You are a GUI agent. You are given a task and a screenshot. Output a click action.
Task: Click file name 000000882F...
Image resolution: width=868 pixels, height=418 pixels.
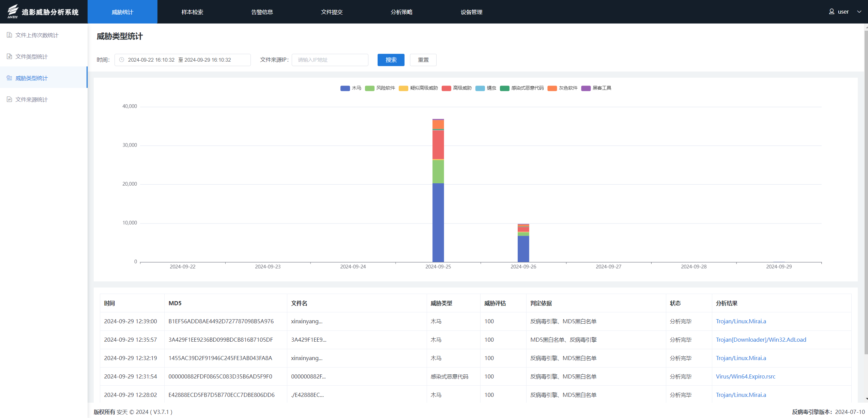coord(308,376)
